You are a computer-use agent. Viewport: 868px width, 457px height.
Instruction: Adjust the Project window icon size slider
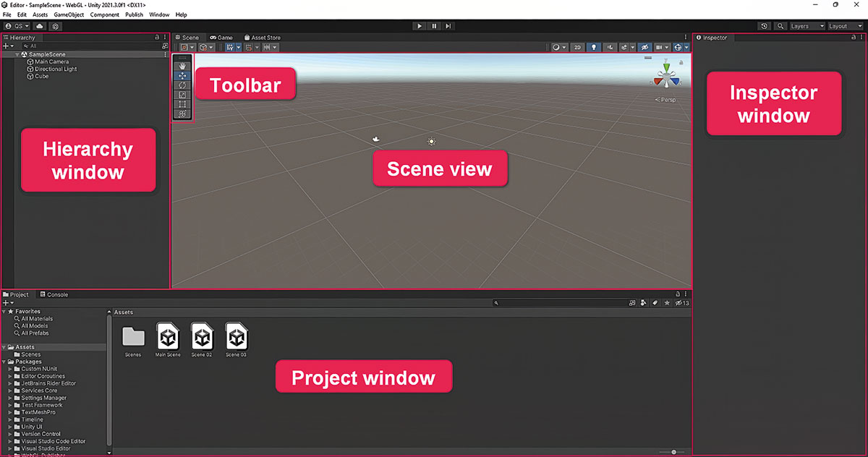pyautogui.click(x=673, y=452)
